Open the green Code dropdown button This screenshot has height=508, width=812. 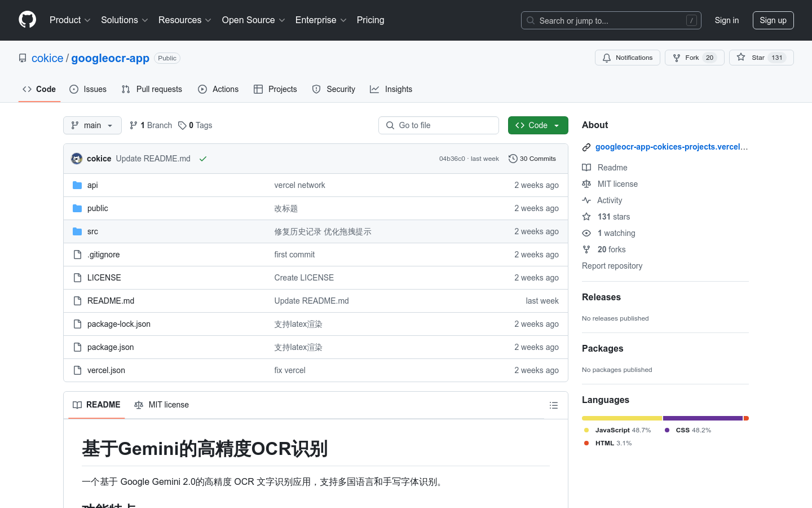538,125
